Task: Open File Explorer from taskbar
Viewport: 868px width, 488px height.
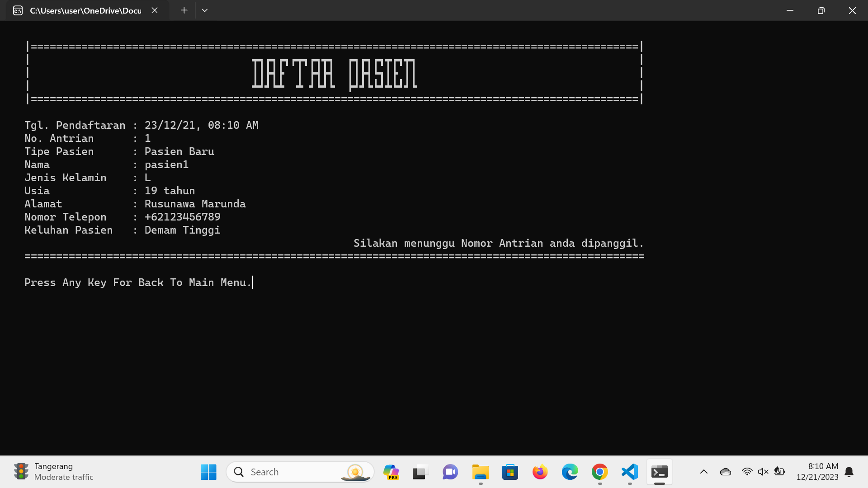Action: (x=480, y=472)
